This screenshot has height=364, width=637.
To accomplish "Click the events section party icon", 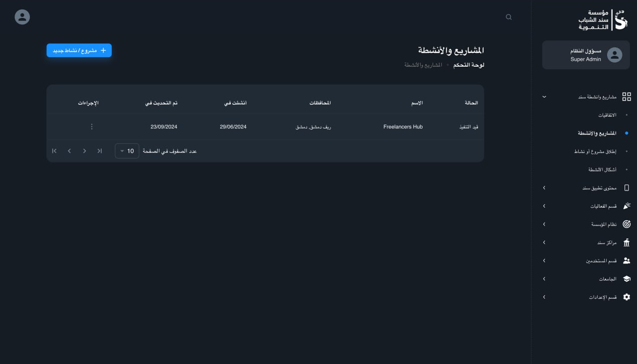I will tap(627, 206).
